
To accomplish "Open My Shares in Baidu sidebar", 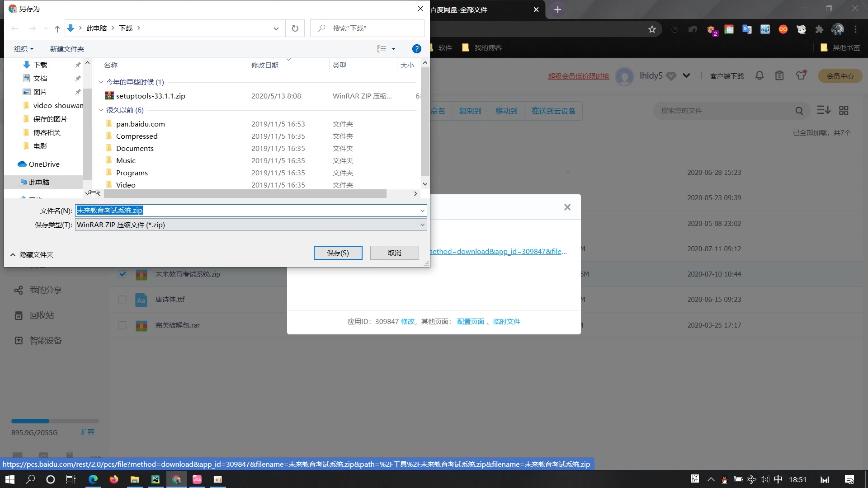I will (38, 290).
